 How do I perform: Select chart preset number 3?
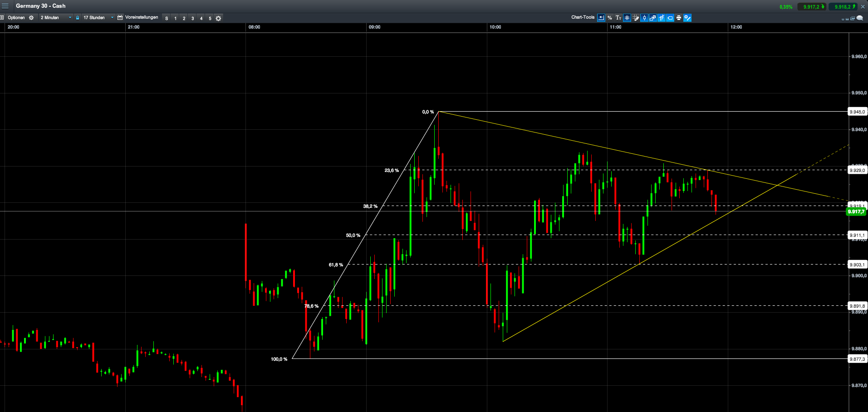(192, 18)
